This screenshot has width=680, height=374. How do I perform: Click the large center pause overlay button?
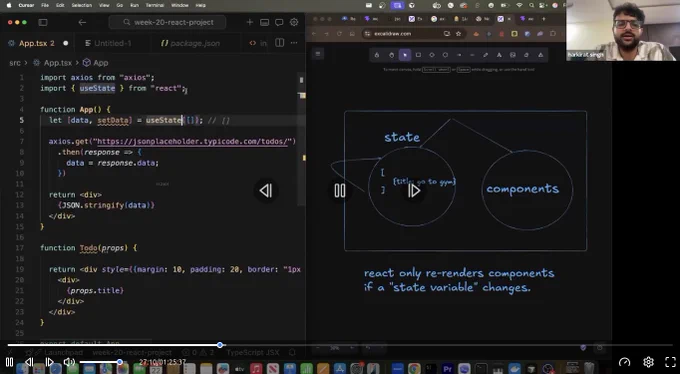pyautogui.click(x=340, y=190)
